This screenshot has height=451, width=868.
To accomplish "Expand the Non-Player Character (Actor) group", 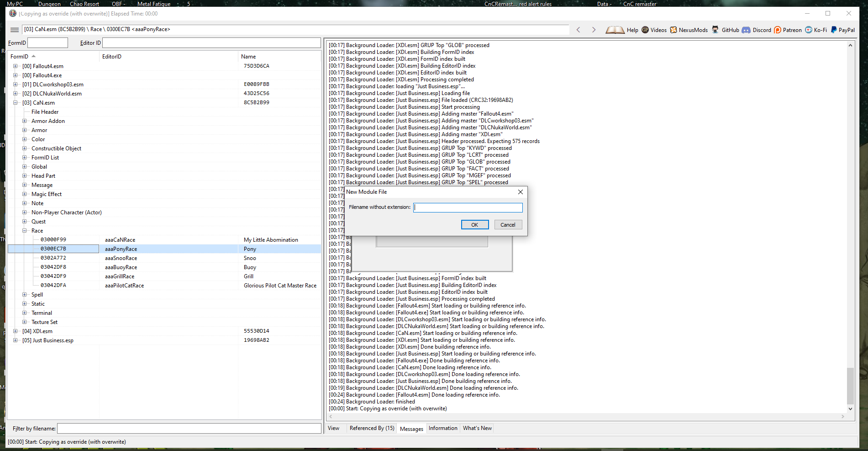I will pos(24,212).
